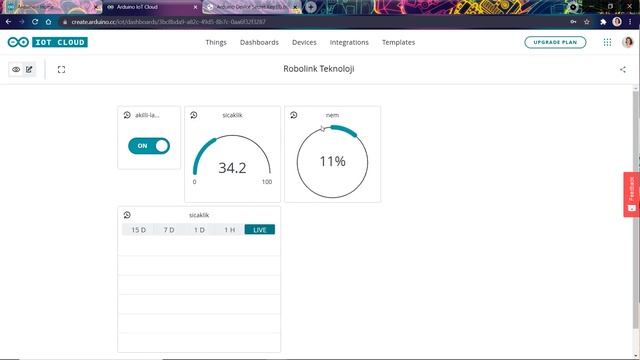
Task: Click the UPGRADE PLAN button
Action: [x=555, y=42]
